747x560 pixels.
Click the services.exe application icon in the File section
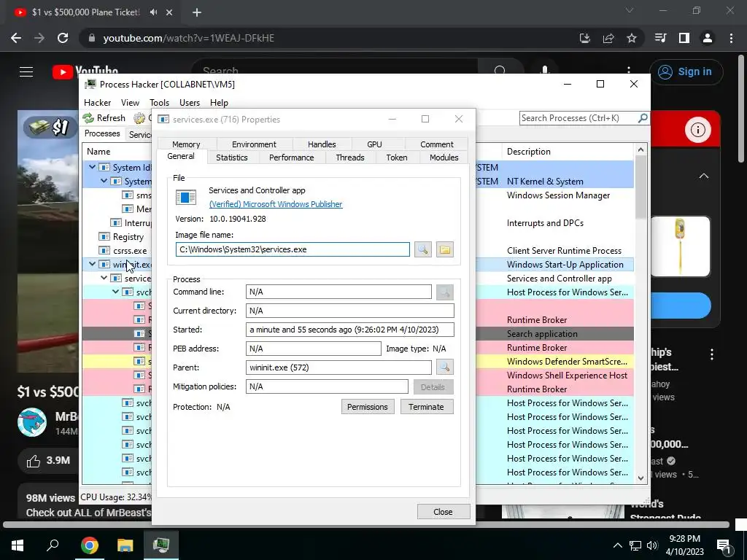pyautogui.click(x=186, y=197)
